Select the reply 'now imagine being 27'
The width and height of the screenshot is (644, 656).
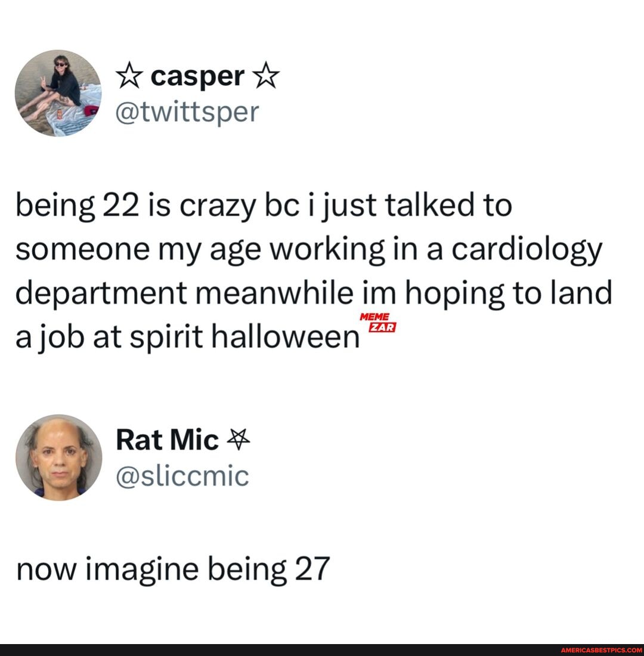coord(174,570)
